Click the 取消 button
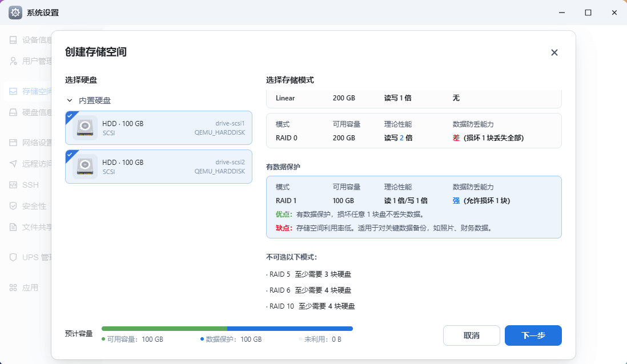627x364 pixels. [471, 335]
